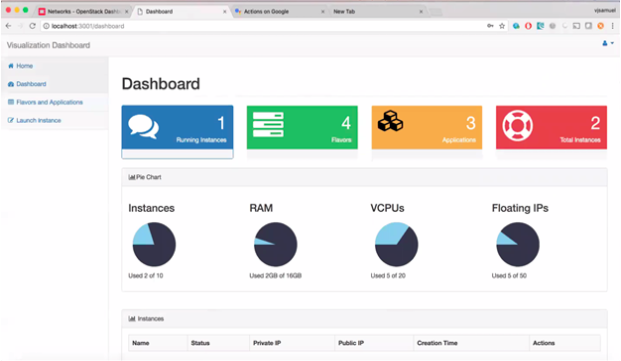621x361 pixels.
Task: Click the Launch Instance edit icon
Action: pos(11,120)
